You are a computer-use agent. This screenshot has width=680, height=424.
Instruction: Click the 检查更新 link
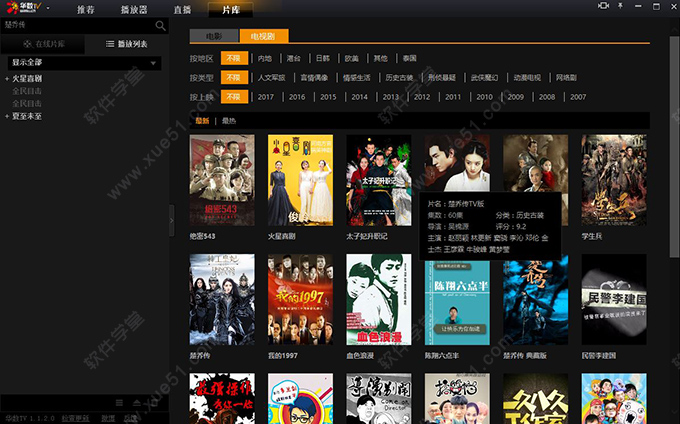coord(75,418)
